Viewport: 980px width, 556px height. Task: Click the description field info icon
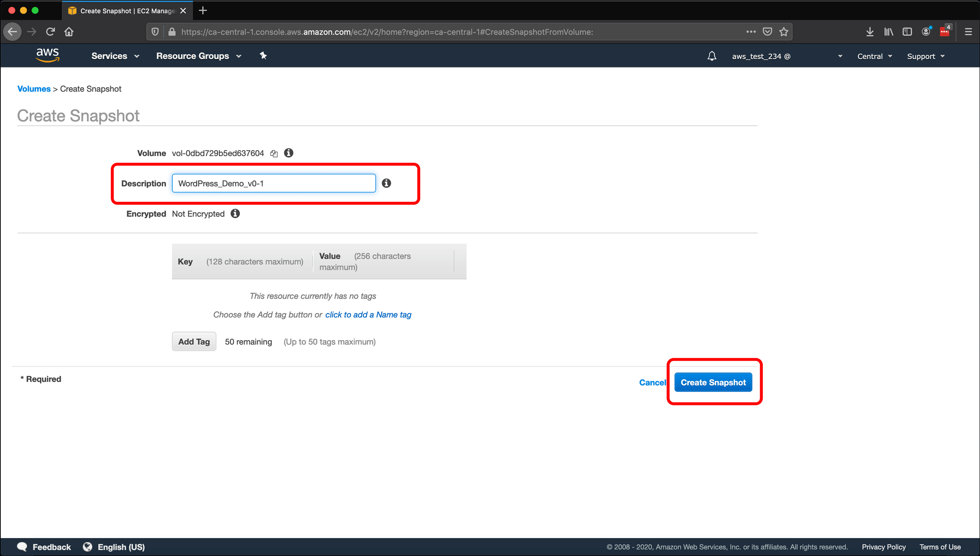[386, 183]
